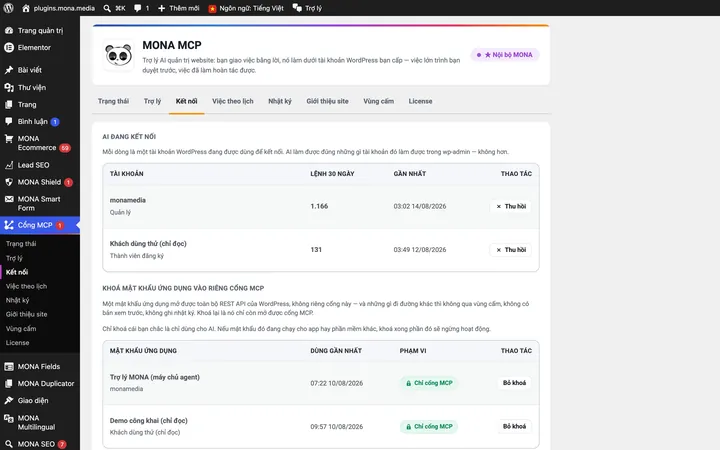720x450 pixels.
Task: Click the Cổng MCP sidebar icon
Action: pos(9,225)
